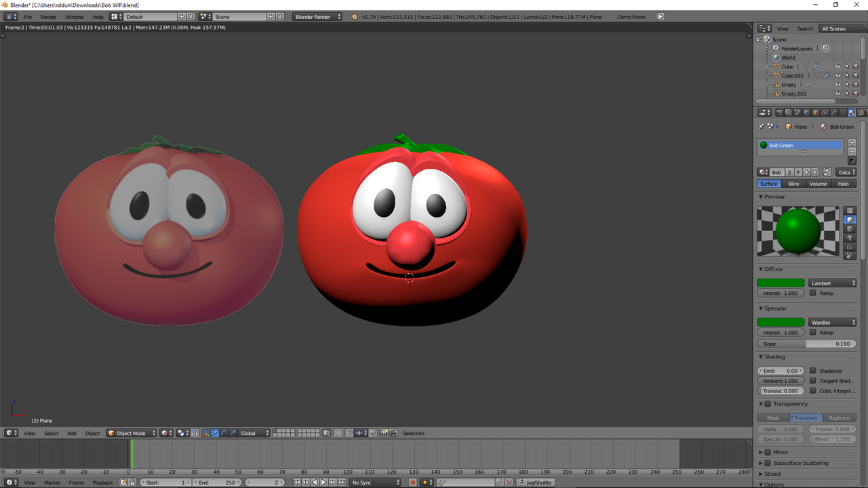868x488 pixels.
Task: Open the Help menu
Action: click(x=98, y=16)
